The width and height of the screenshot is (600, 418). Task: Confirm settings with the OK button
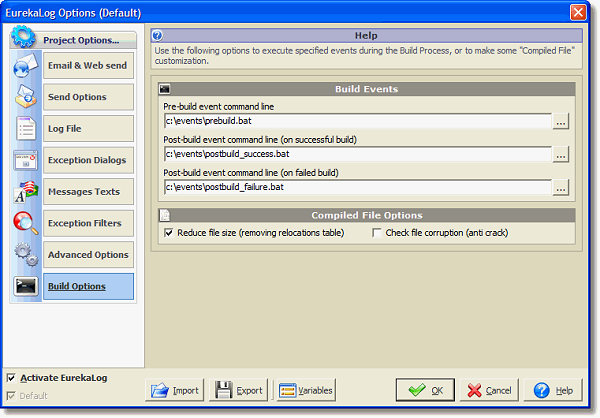coord(425,390)
